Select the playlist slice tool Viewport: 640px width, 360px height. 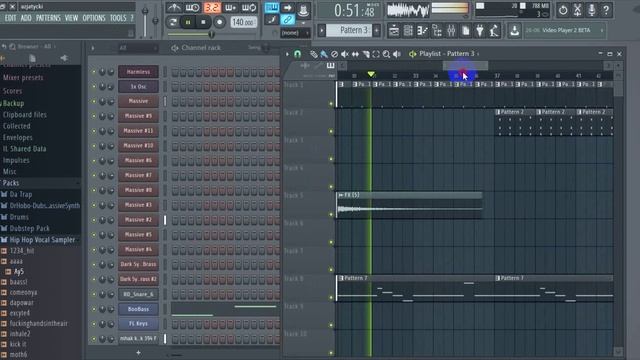366,54
